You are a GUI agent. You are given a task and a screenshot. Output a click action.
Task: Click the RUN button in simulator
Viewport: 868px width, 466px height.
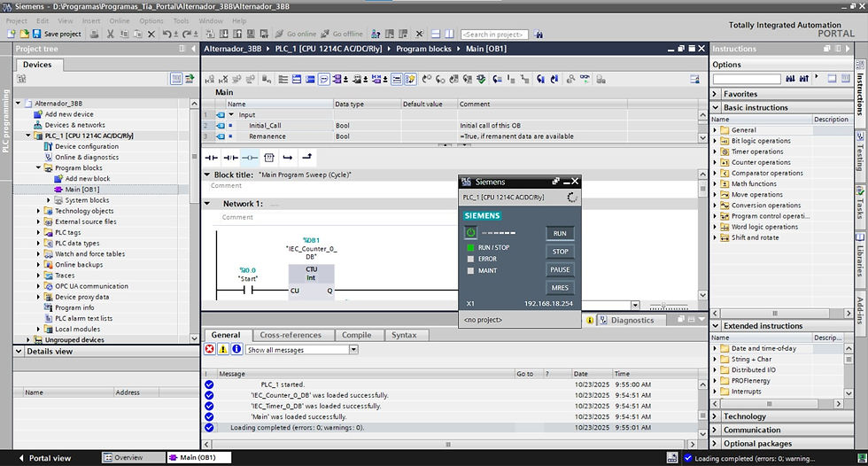point(560,234)
